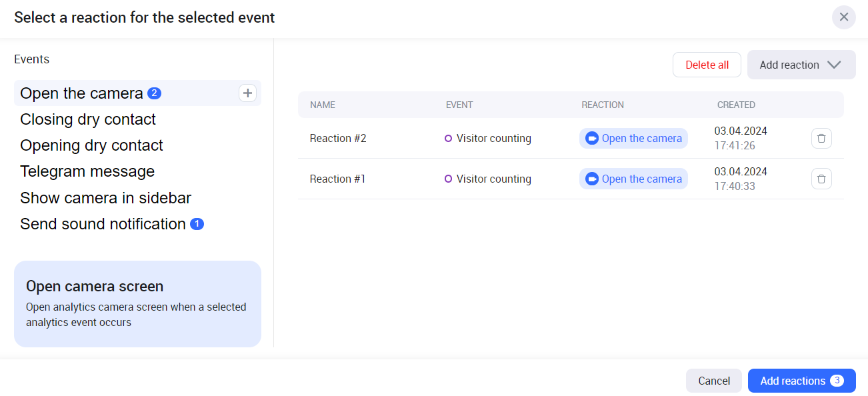Click the Cancel button
The height and width of the screenshot is (396, 868).
713,381
